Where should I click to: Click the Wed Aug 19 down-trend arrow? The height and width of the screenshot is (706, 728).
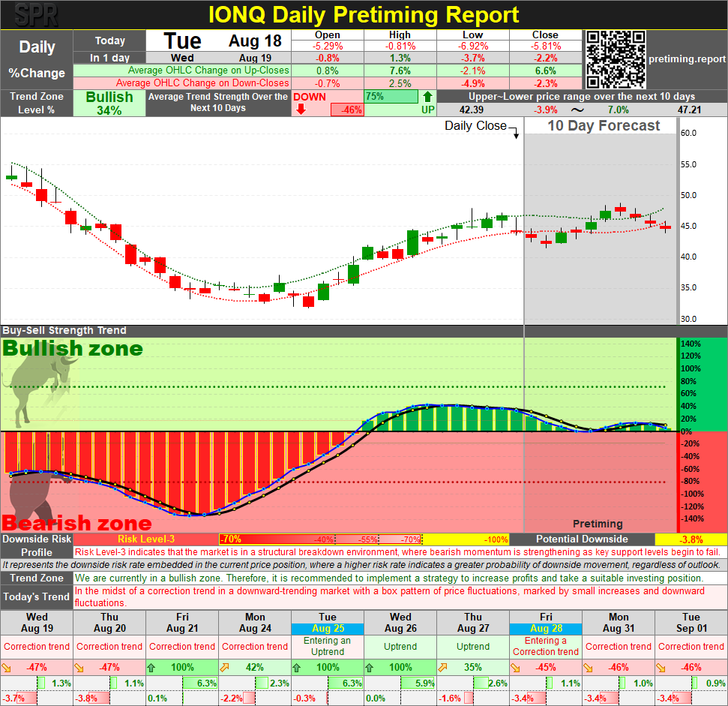[x=7, y=668]
